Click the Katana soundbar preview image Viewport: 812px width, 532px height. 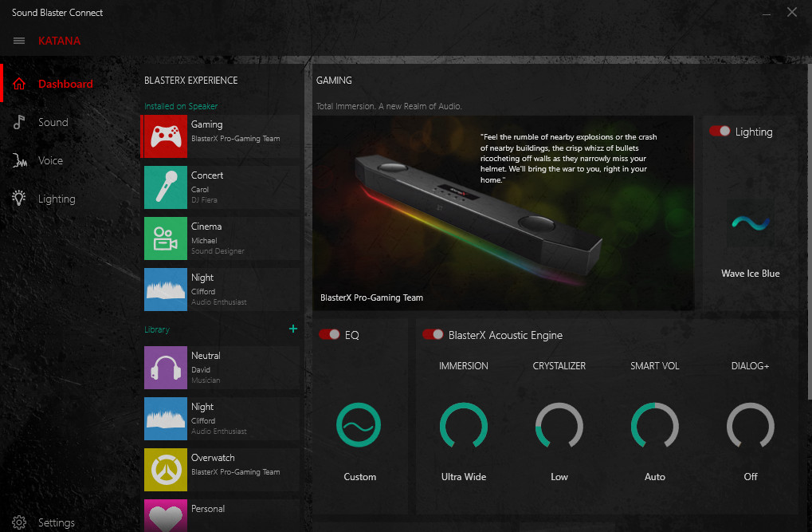pyautogui.click(x=503, y=213)
